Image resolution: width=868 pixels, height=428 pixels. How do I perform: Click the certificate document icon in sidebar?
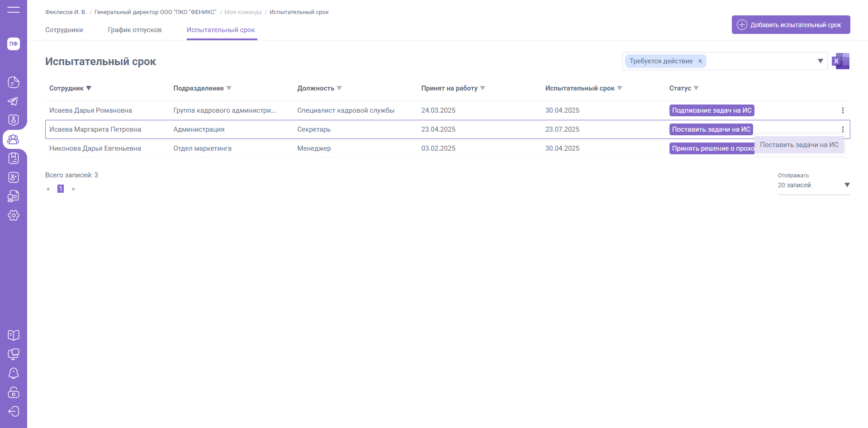point(14,196)
